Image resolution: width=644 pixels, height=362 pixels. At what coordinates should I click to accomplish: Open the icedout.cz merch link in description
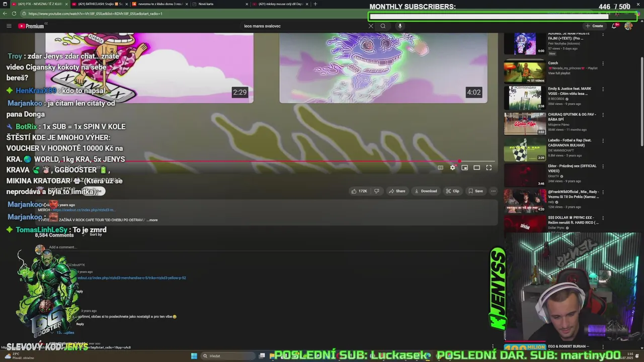click(84, 210)
